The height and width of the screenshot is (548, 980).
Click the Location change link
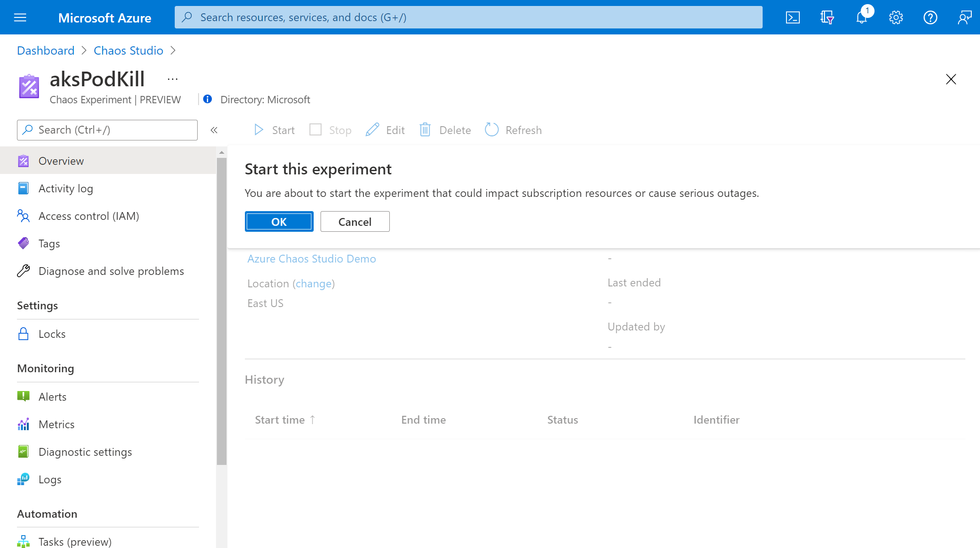click(x=314, y=284)
